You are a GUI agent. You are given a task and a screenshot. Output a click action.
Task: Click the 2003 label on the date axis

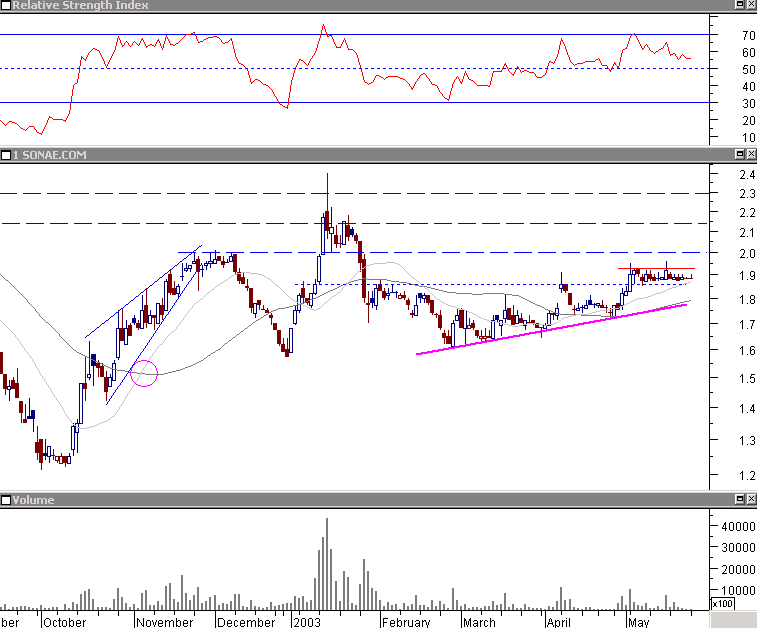coord(307,622)
